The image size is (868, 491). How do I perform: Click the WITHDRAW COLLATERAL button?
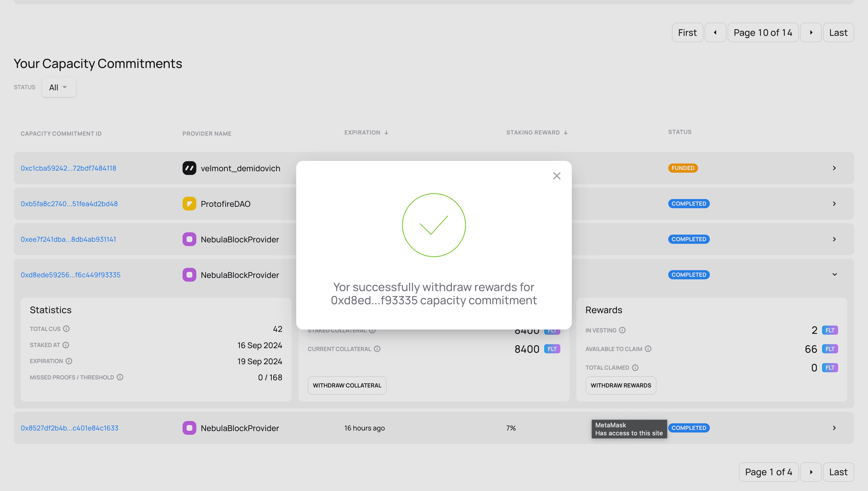(347, 385)
